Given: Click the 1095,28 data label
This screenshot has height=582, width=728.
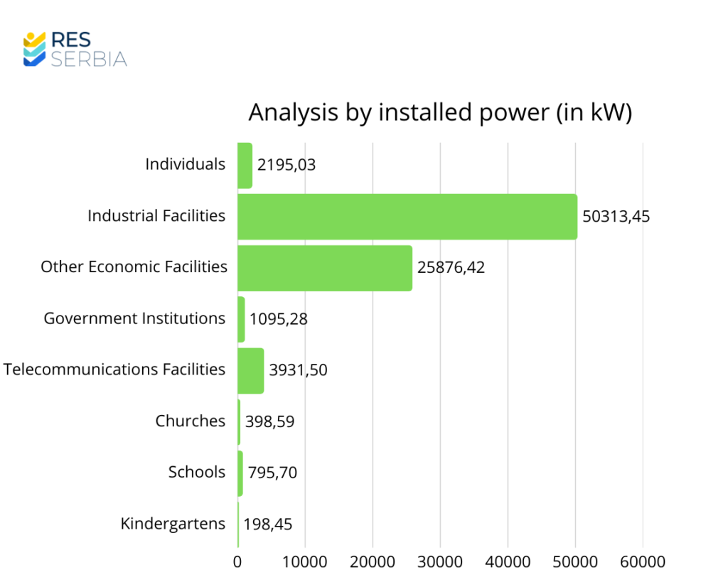Looking at the screenshot, I should pos(278,319).
